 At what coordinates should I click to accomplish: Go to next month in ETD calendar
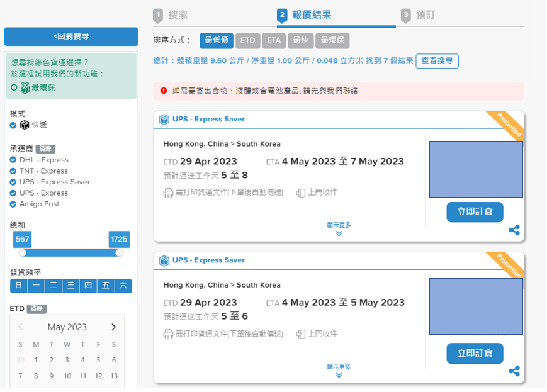[x=113, y=327]
